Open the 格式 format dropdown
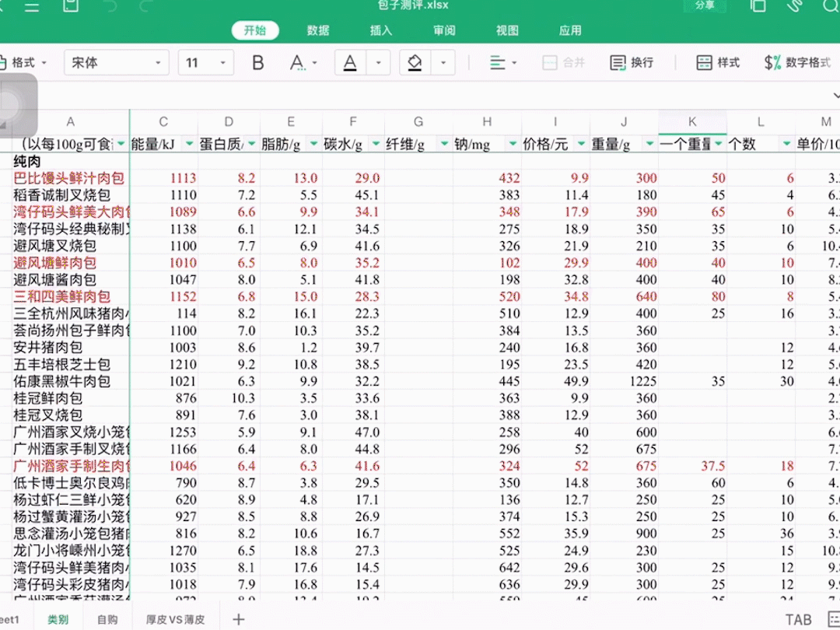 23,63
